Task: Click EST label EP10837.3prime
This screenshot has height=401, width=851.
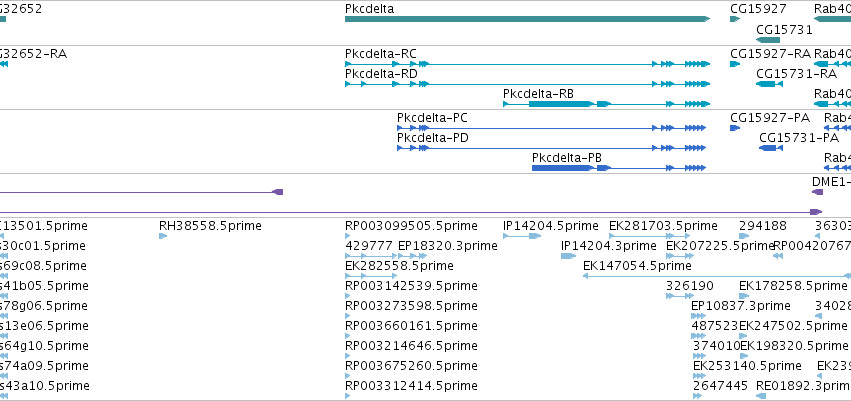Action: (x=741, y=305)
